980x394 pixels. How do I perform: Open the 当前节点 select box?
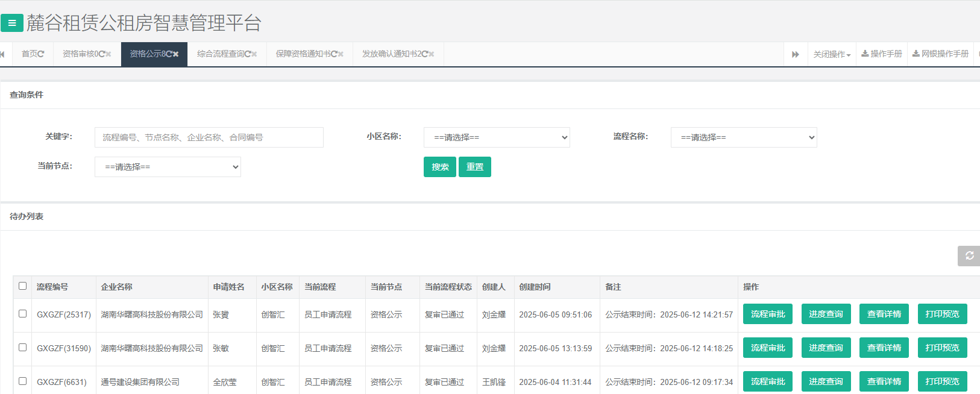click(168, 167)
